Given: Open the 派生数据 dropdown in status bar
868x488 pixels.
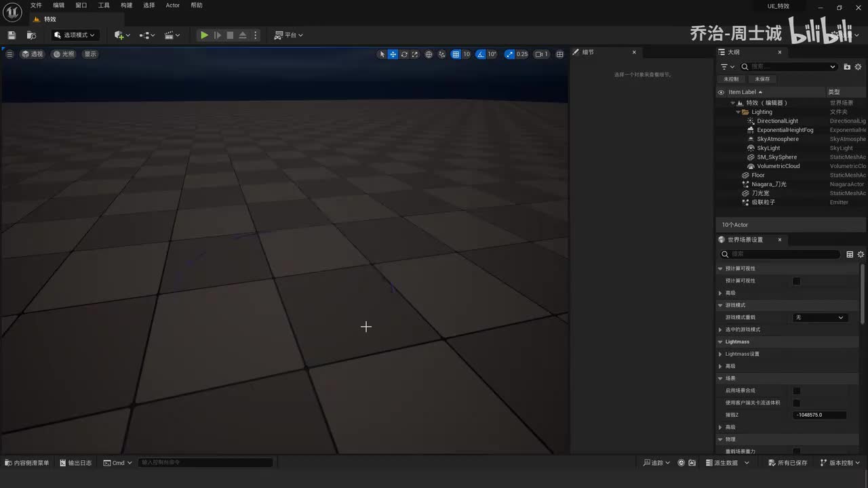Looking at the screenshot, I should point(728,463).
